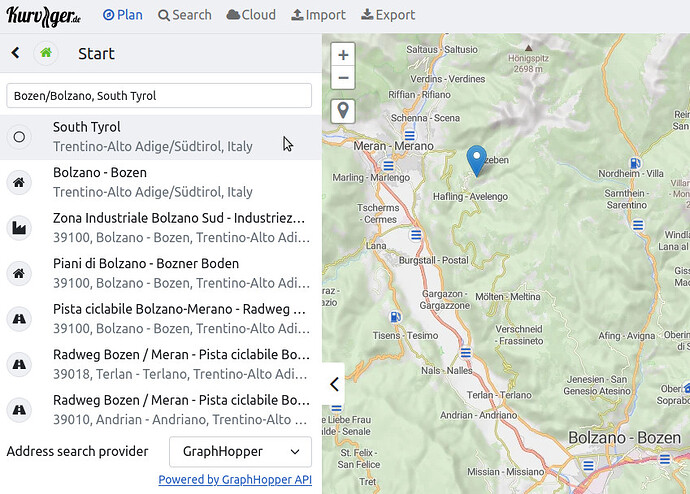Open the Plan tab
The image size is (690, 494).
pyautogui.click(x=123, y=15)
